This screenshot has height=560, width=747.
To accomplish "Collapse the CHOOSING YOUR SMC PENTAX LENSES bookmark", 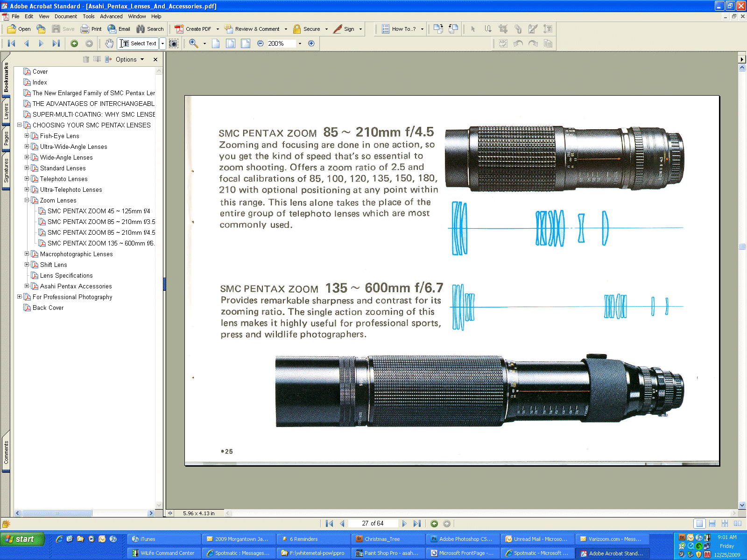I will [19, 125].
